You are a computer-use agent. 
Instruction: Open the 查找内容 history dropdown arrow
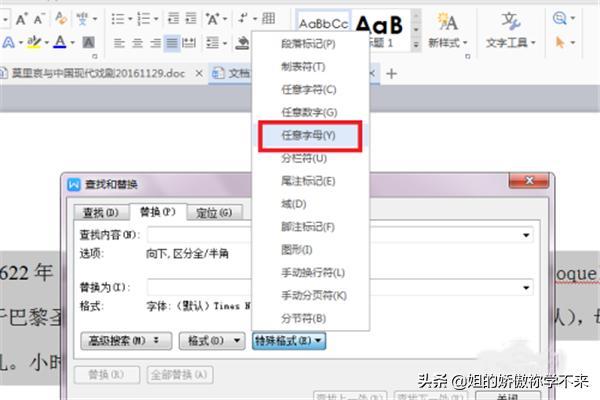526,235
